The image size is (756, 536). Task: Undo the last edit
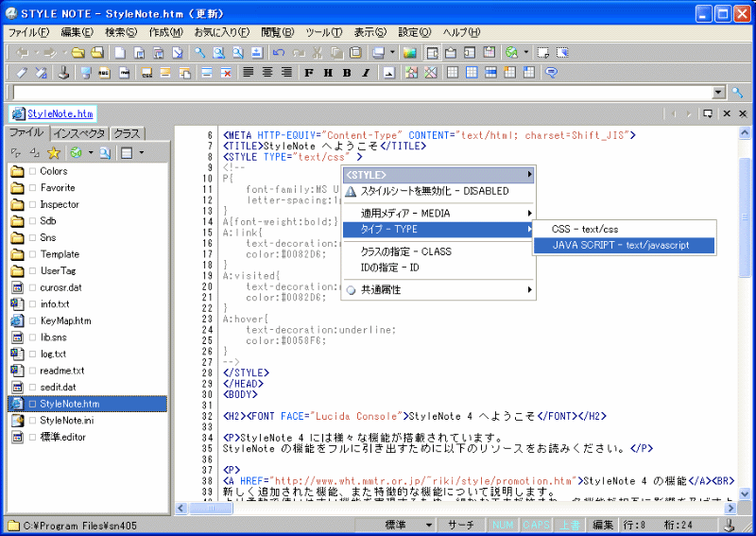click(278, 53)
